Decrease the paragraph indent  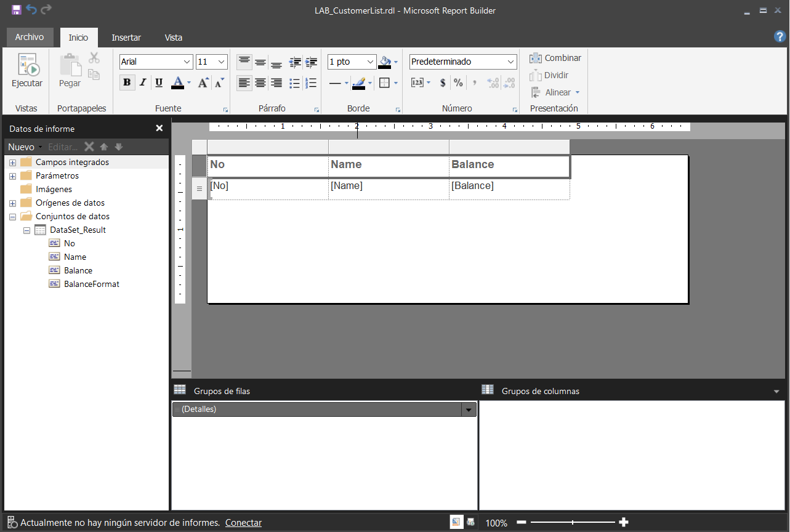296,62
